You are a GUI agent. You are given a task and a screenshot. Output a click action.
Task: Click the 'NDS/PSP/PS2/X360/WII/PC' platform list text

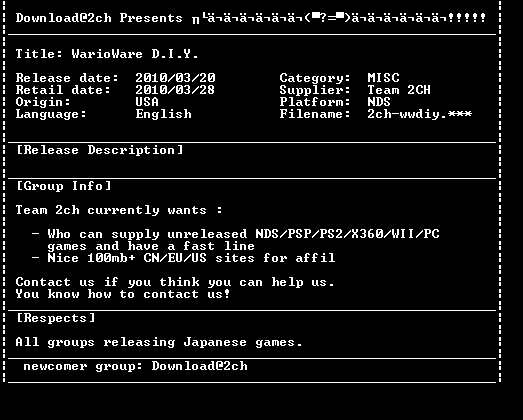tap(347, 234)
